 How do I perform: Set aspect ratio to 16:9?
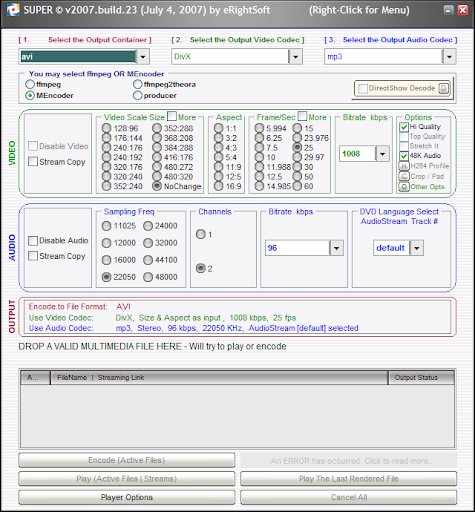click(219, 186)
